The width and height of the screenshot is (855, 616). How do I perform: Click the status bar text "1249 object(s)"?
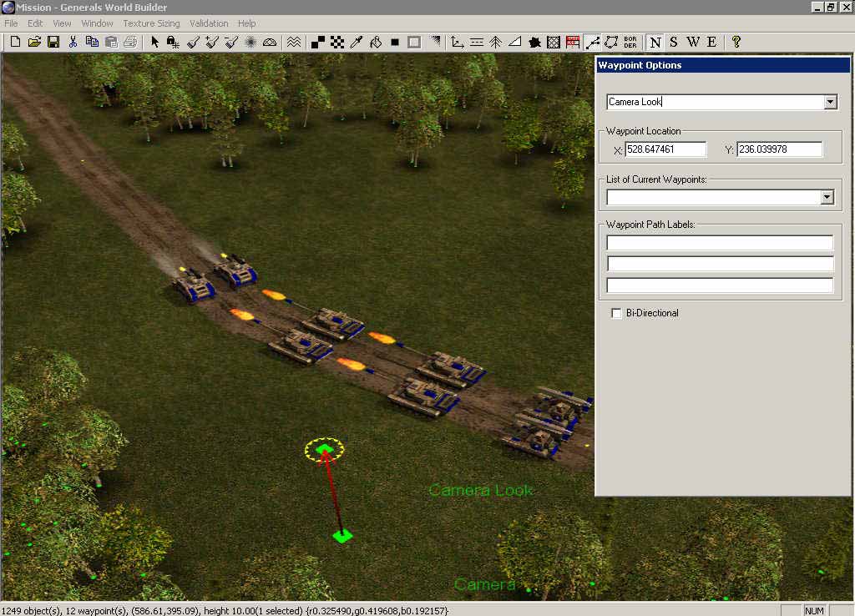click(x=31, y=610)
